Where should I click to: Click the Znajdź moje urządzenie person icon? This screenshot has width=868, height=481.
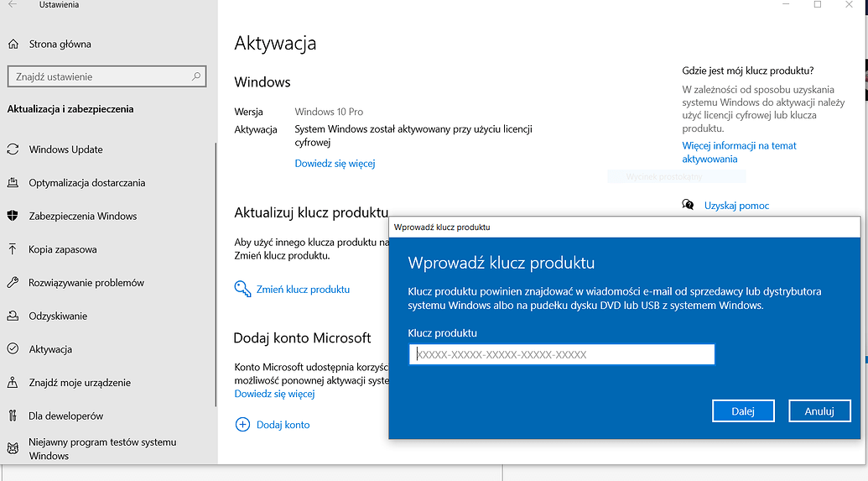[x=13, y=382]
